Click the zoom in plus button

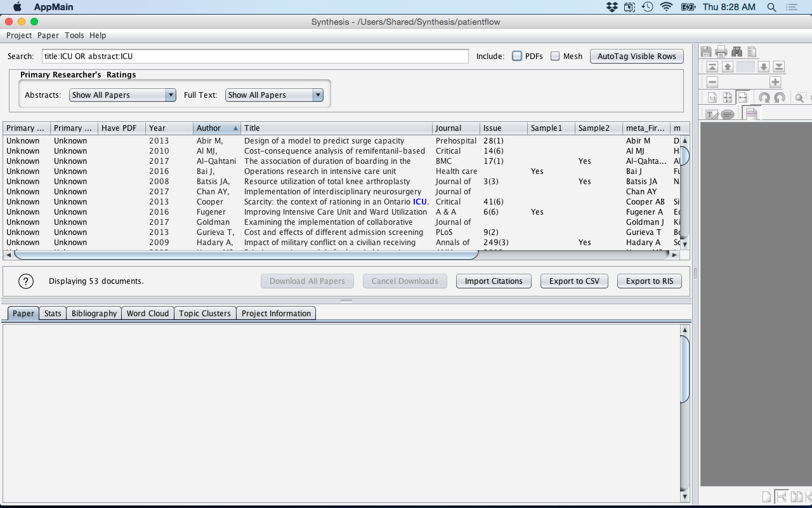point(775,82)
